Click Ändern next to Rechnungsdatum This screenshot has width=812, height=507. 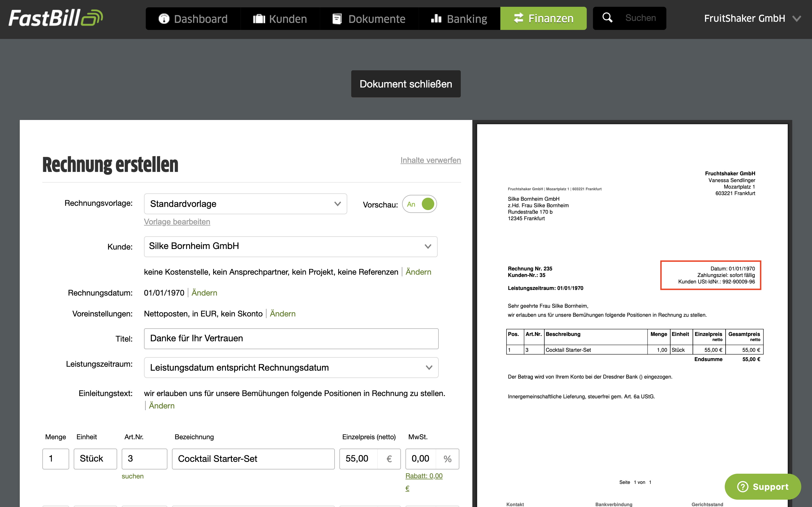(204, 293)
